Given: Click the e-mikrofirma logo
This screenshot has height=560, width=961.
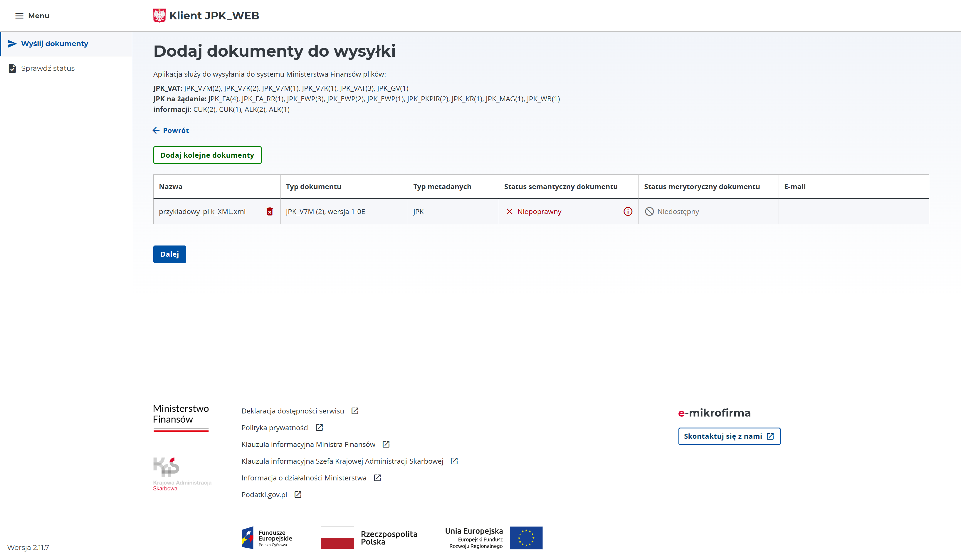Looking at the screenshot, I should tap(714, 413).
